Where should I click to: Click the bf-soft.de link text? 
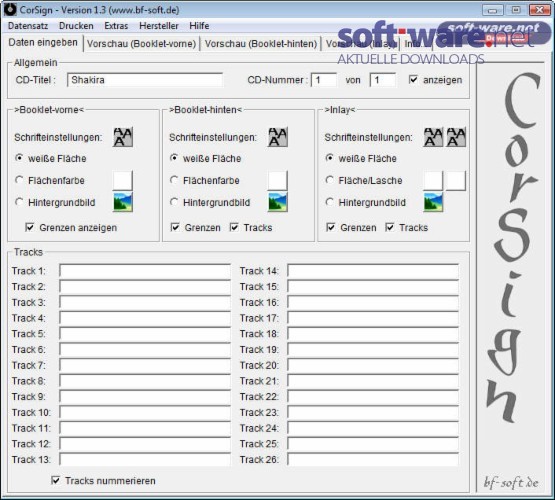(511, 483)
